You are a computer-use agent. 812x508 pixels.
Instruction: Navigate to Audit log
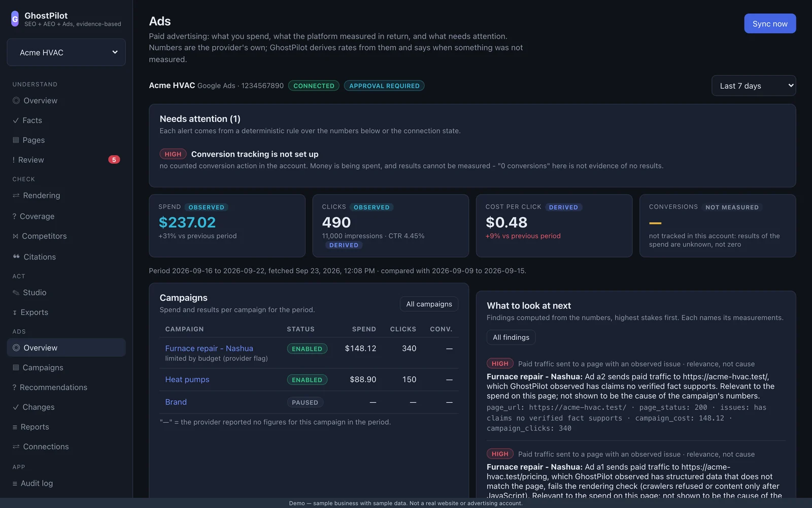[66, 484]
